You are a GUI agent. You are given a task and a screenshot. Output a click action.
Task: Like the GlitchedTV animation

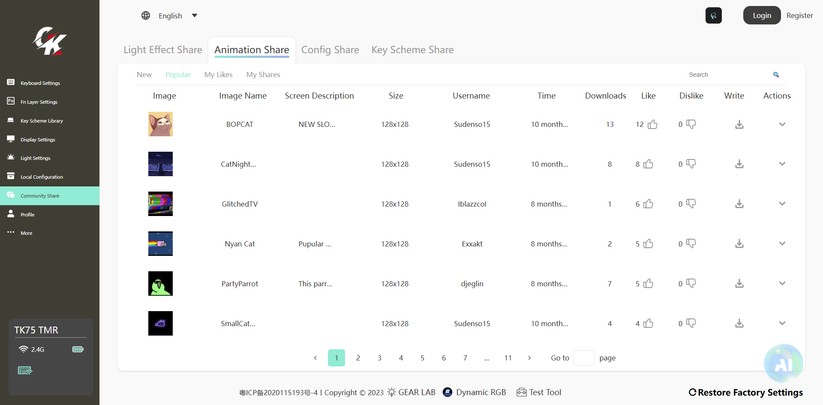coord(648,204)
